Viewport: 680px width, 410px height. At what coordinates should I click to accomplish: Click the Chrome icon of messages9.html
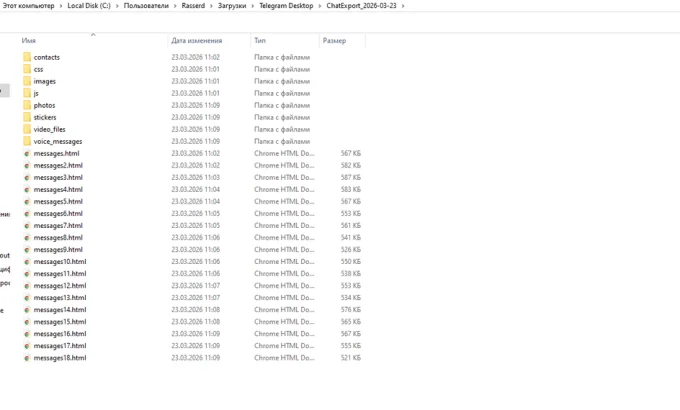[x=27, y=250]
